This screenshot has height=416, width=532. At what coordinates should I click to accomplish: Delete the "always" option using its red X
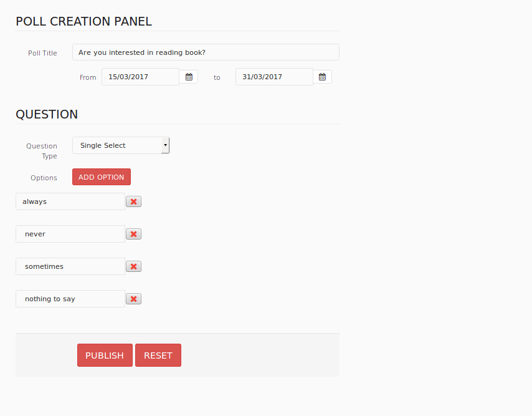tap(133, 201)
